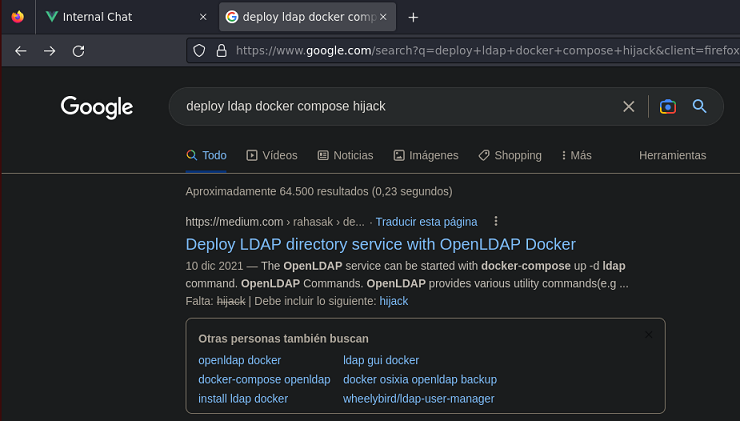Select the Vídeos results tab
740x421 pixels.
272,155
